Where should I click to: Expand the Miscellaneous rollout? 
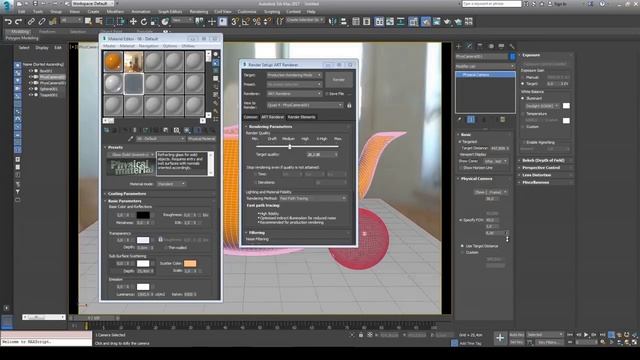tap(546, 182)
